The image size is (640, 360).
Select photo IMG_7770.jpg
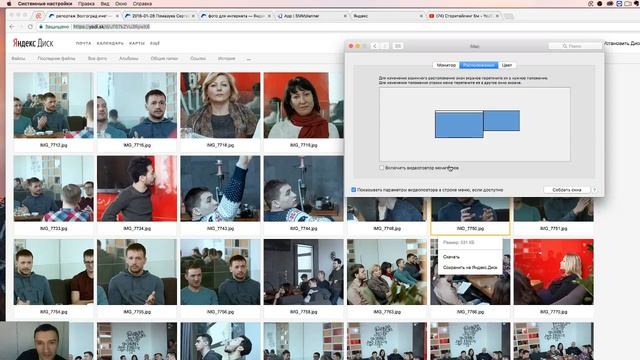coord(553,272)
